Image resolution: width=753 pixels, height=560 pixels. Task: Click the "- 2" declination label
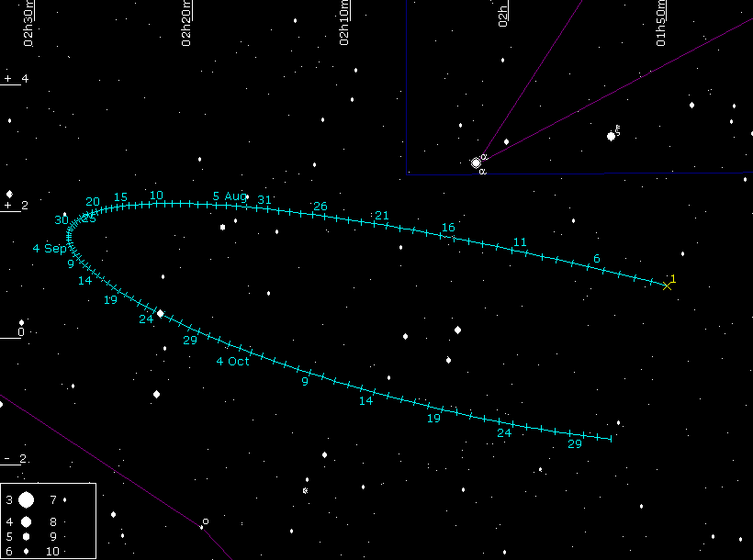click(x=16, y=459)
